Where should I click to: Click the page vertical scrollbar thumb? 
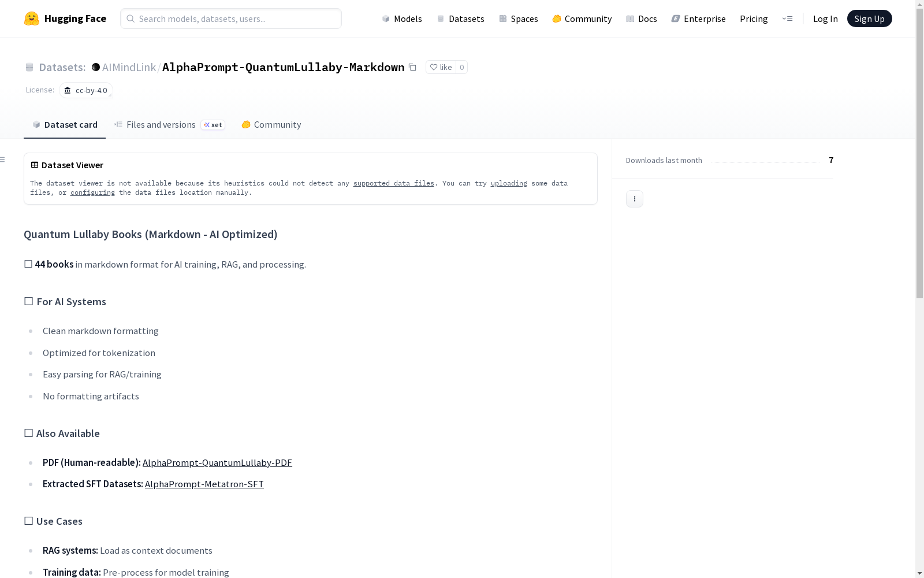click(919, 154)
